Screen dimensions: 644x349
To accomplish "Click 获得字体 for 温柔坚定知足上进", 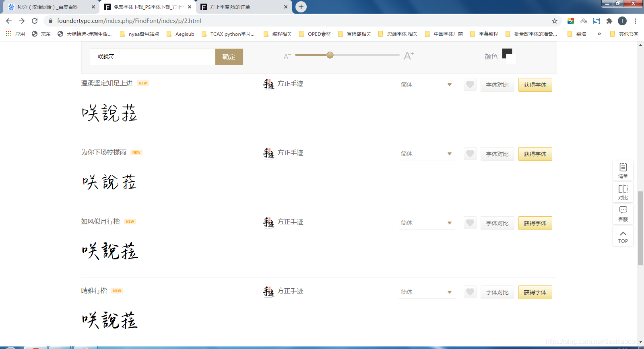I will 535,85.
